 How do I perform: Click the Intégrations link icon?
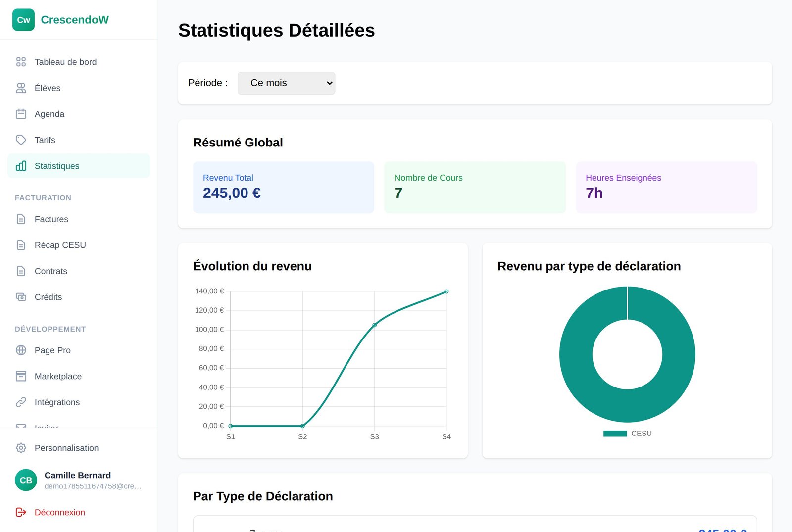point(21,402)
